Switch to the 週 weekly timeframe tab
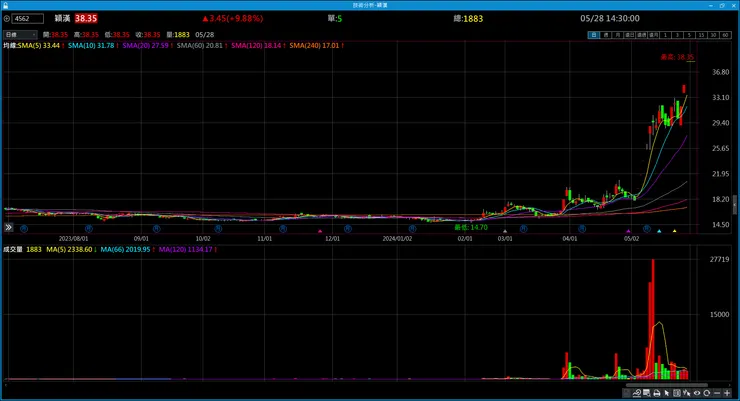 pos(606,35)
